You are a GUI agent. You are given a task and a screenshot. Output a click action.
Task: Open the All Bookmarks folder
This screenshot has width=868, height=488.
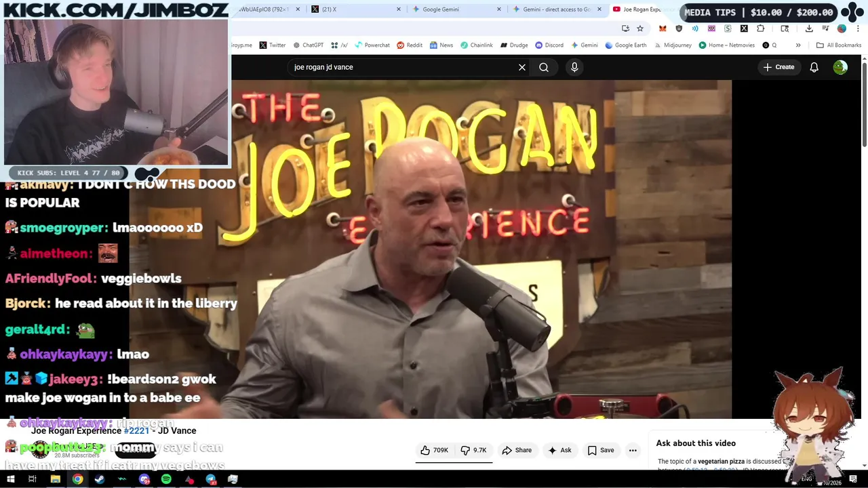click(839, 45)
